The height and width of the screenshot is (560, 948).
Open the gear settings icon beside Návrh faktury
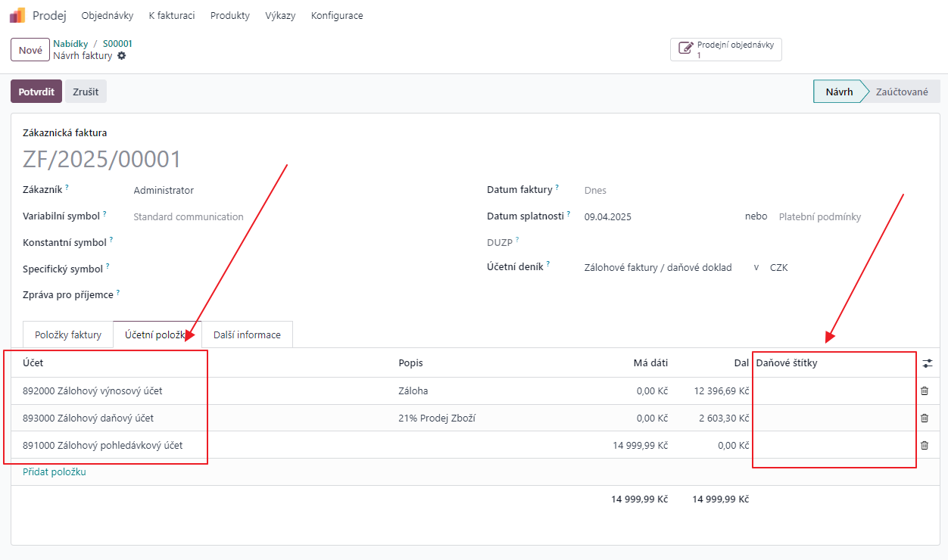(x=122, y=56)
